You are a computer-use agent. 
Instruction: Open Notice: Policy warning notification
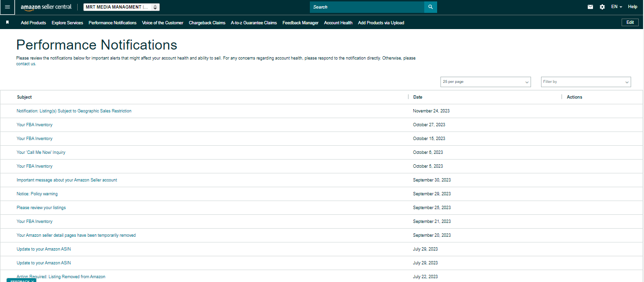[37, 194]
